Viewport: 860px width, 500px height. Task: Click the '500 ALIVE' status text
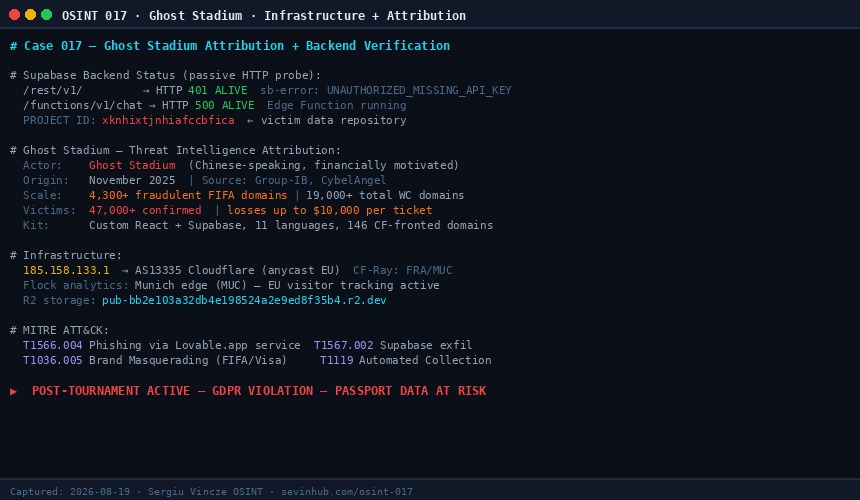point(225,105)
